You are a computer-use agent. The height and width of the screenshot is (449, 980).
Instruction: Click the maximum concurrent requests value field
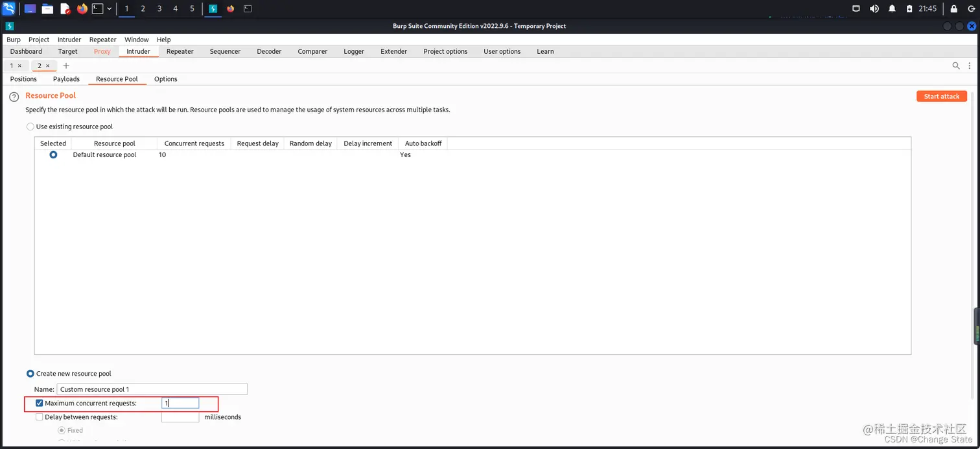[x=180, y=404]
